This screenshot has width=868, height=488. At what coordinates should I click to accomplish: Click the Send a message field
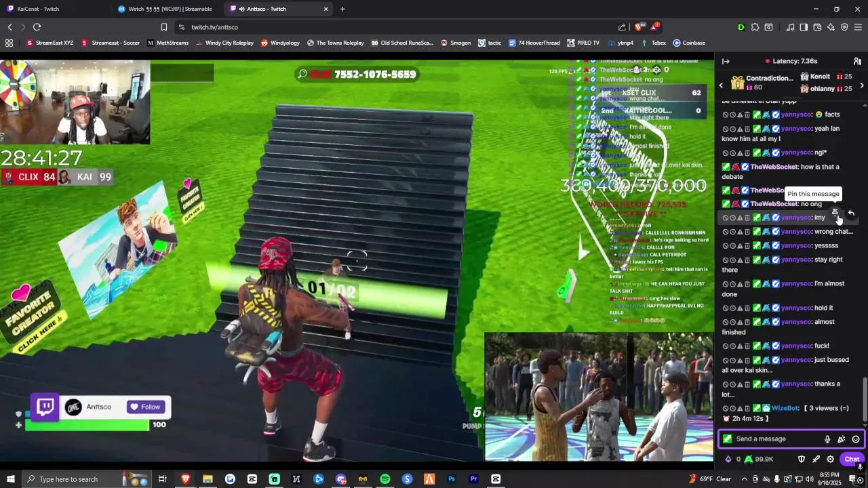791,439
